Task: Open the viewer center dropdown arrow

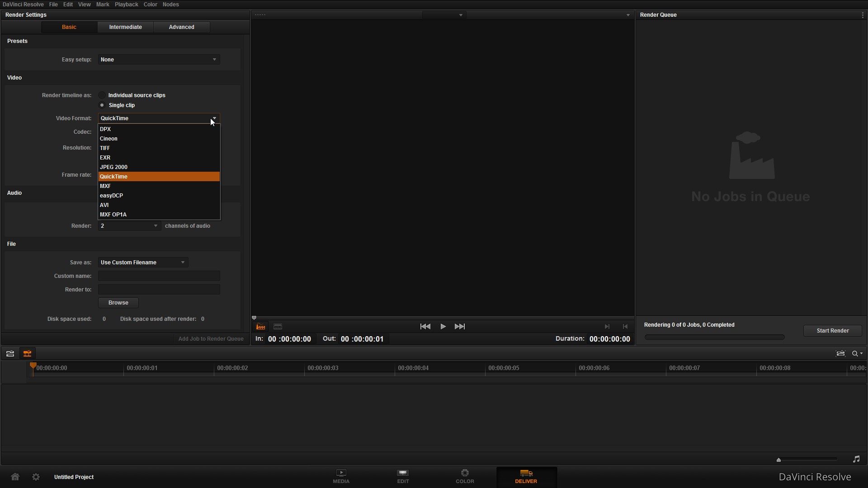Action: pos(461,15)
